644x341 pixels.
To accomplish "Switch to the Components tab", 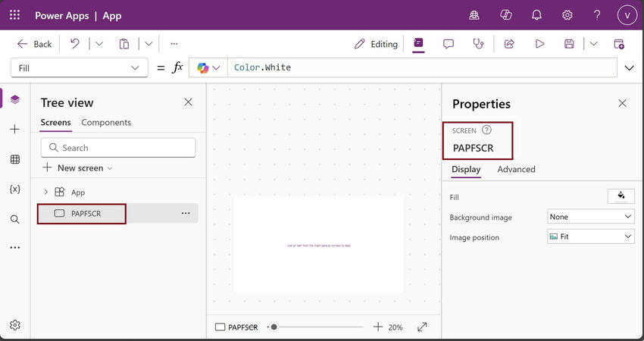I will 106,123.
